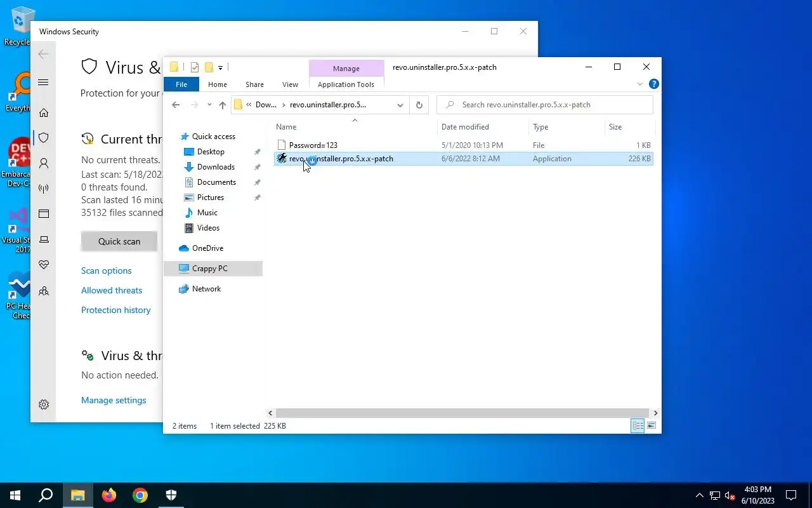
Task: Open Action Center notifications icon
Action: tap(791, 495)
